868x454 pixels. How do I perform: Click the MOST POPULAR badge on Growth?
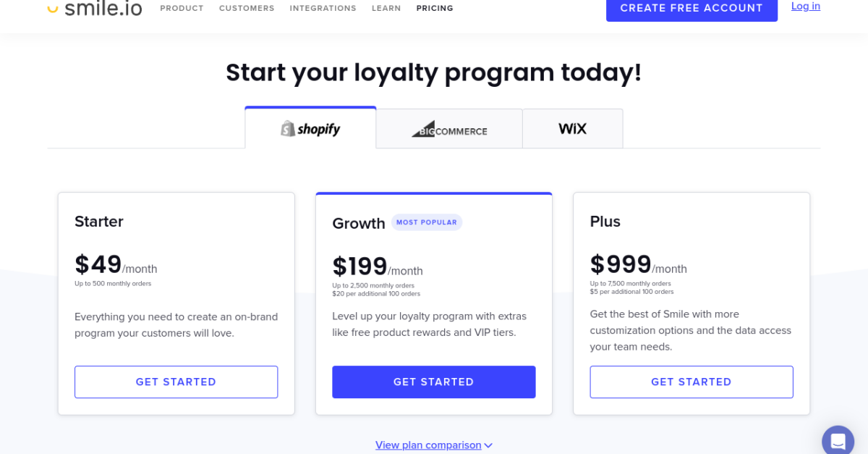pos(426,222)
